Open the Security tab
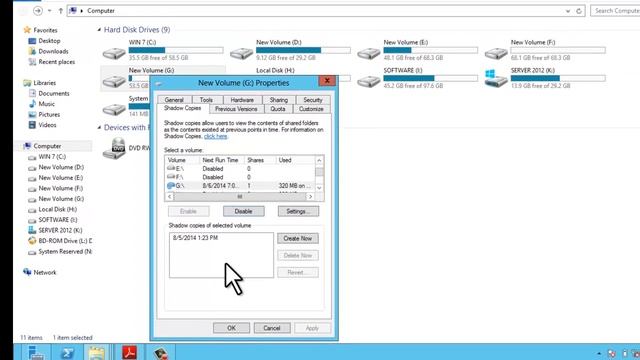Screen dimensions: 640x360 click(x=313, y=100)
